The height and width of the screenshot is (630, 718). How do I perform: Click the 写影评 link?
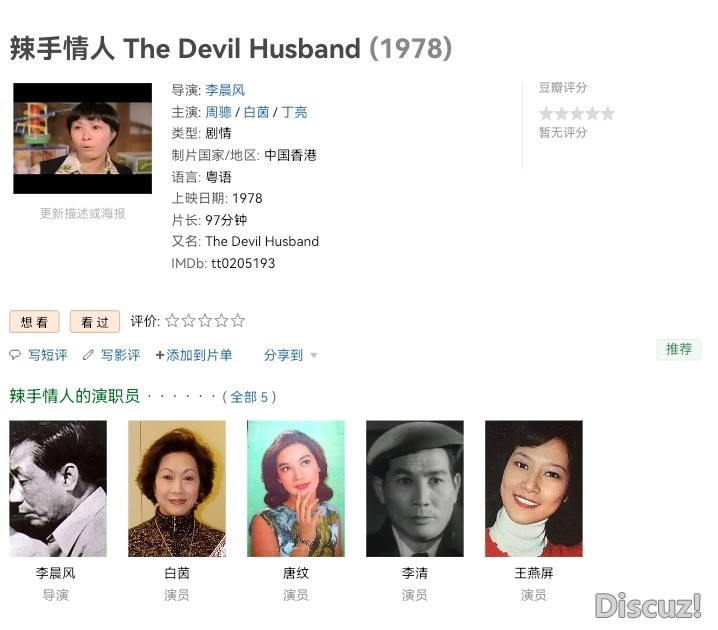[120, 355]
